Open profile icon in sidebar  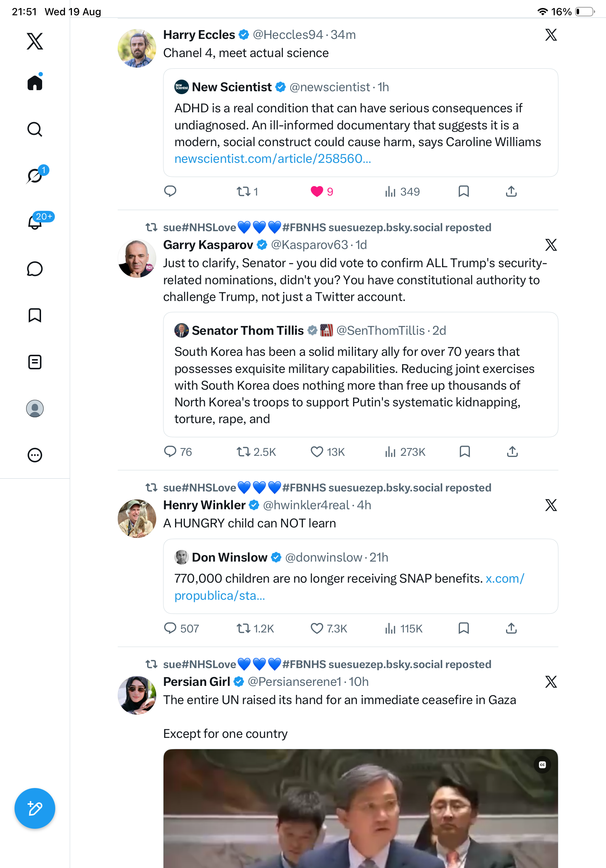tap(35, 408)
